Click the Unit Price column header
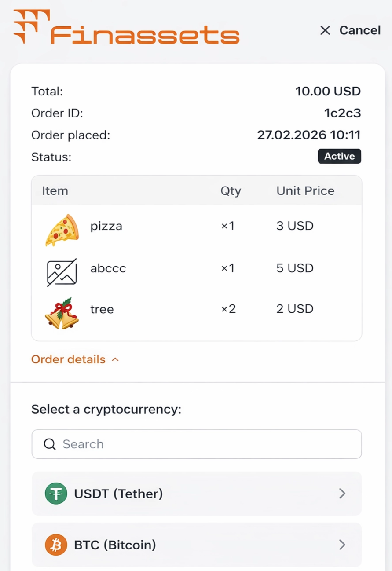Image resolution: width=392 pixels, height=571 pixels. pos(305,191)
